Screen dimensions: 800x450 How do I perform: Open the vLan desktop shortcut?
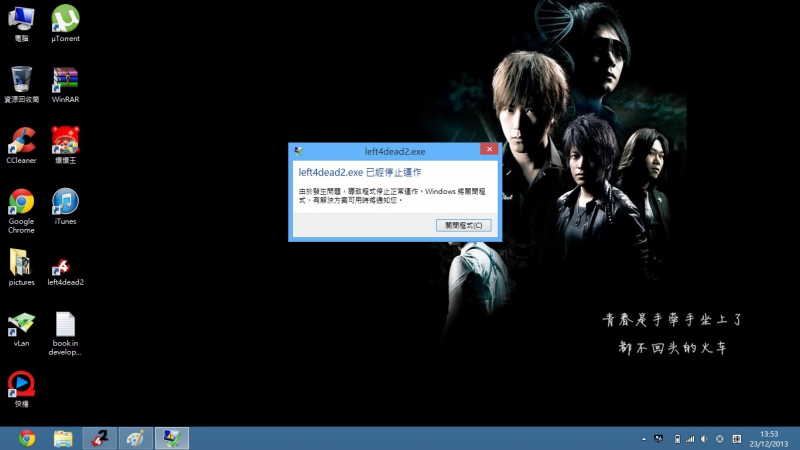click(21, 330)
